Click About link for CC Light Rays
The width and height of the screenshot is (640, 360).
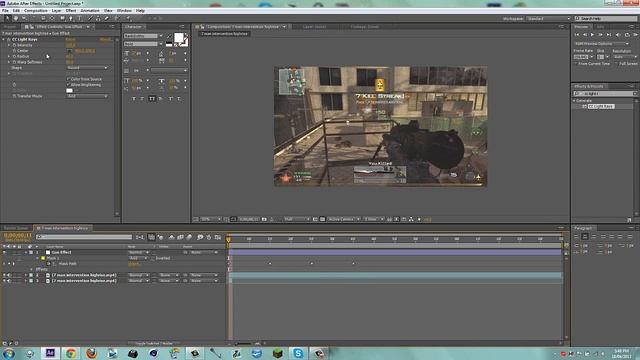(105, 40)
